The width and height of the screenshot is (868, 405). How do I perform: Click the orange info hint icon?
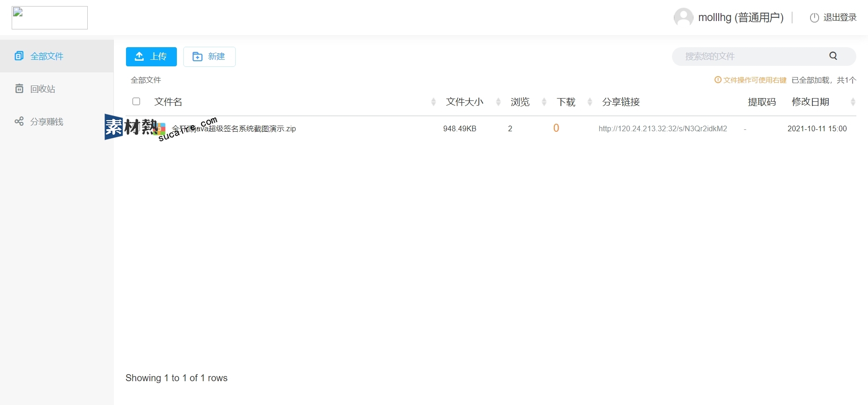[x=718, y=80]
